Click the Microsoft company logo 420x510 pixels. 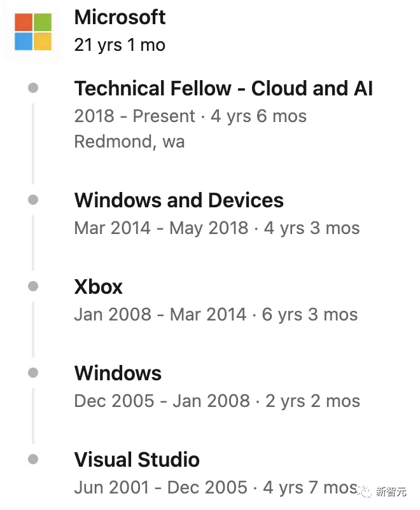click(x=33, y=32)
